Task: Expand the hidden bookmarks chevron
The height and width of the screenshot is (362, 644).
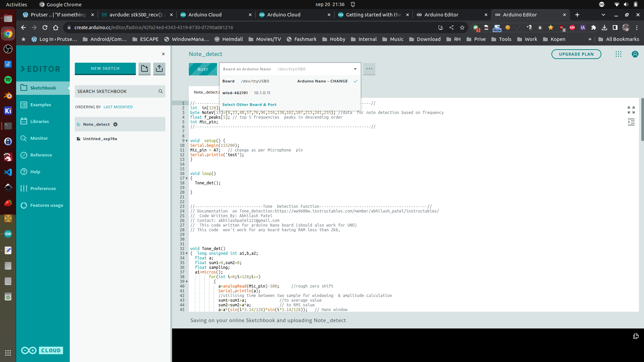Action: [x=590, y=39]
